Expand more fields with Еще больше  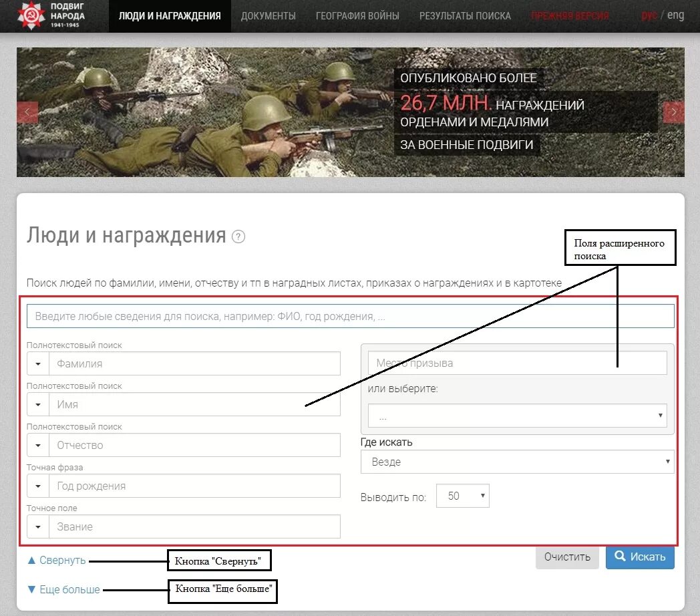tap(64, 590)
